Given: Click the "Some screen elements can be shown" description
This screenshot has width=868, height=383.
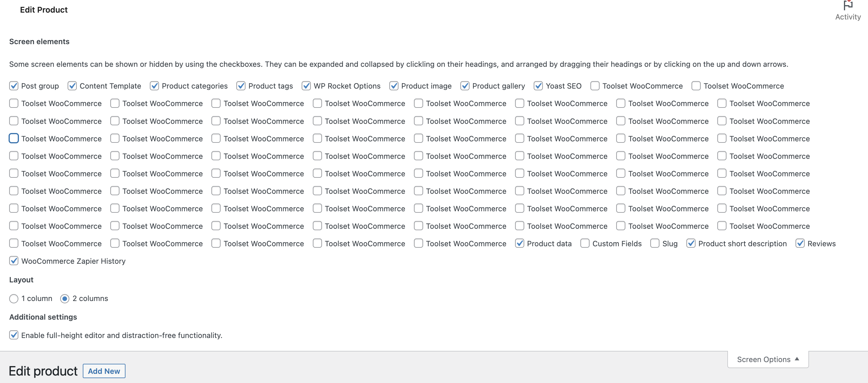Looking at the screenshot, I should 398,64.
